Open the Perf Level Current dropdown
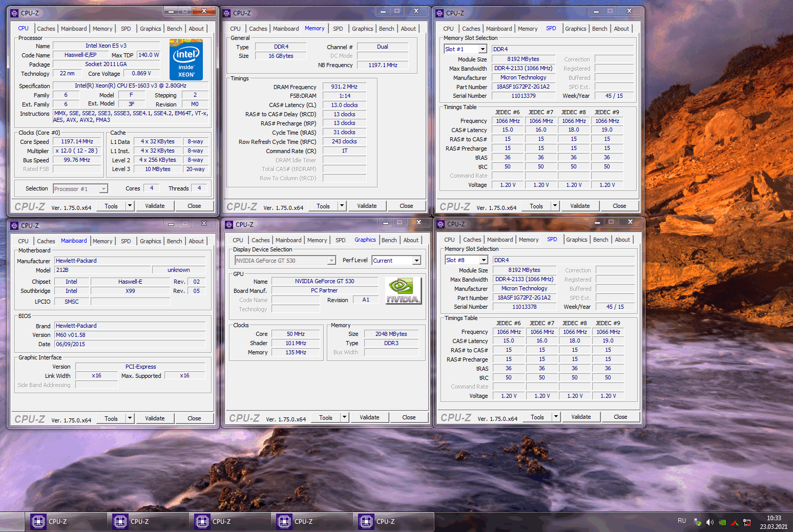The image size is (793, 532). pos(416,261)
